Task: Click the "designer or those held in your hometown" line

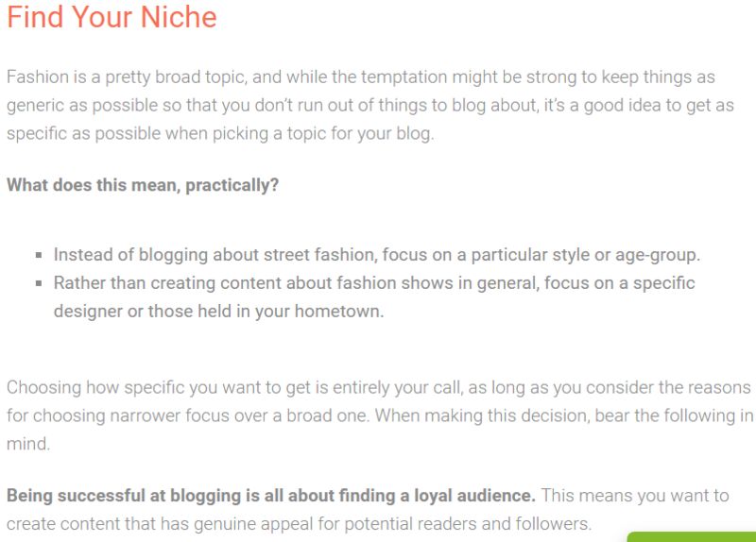Action: point(218,312)
